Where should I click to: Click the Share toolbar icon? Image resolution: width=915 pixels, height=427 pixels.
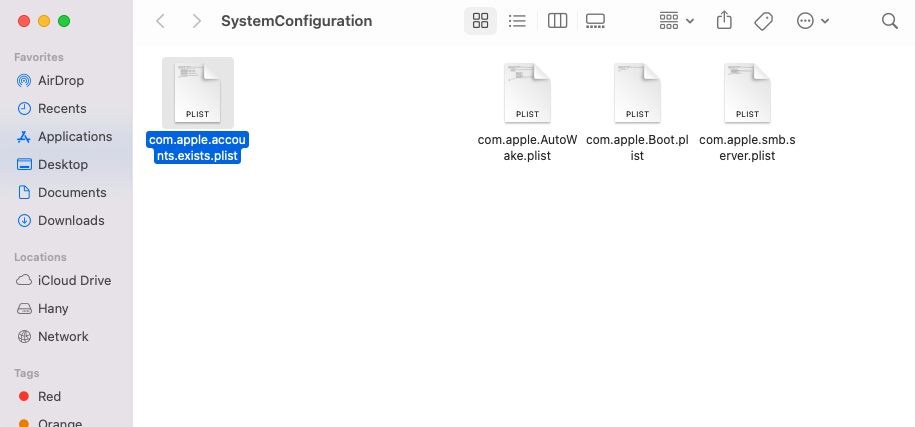pos(724,21)
